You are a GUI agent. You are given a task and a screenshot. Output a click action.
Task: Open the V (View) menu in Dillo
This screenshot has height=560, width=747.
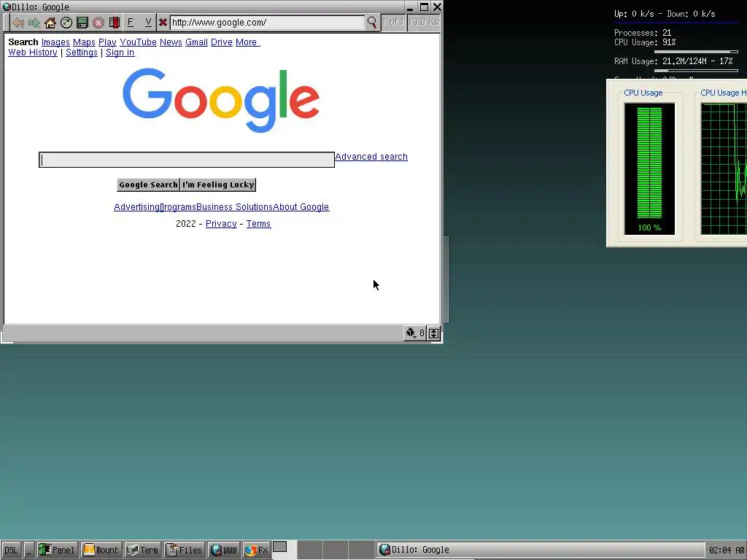point(148,23)
